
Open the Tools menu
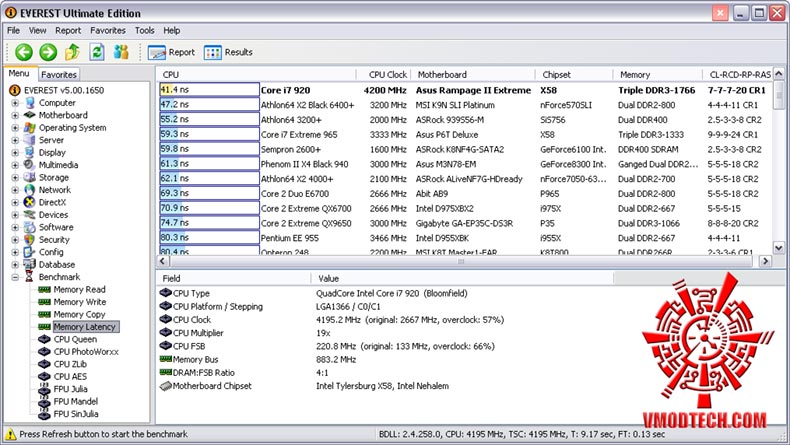(145, 31)
